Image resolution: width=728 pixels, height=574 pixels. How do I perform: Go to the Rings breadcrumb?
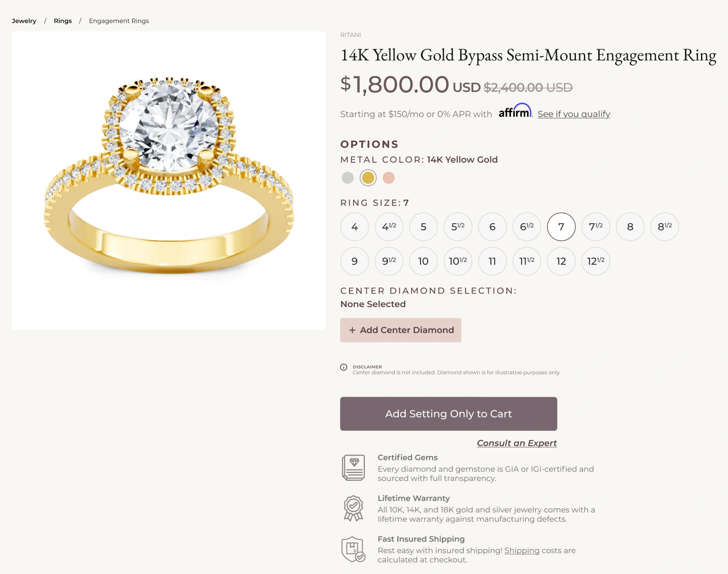[63, 21]
